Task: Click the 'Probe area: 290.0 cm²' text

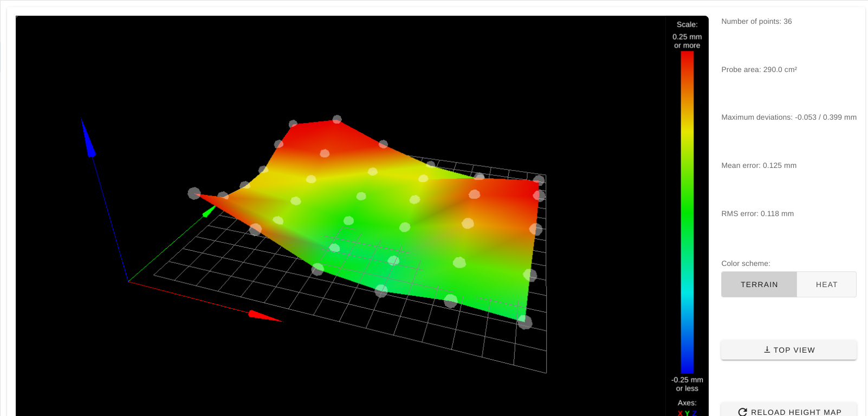Action: pyautogui.click(x=759, y=69)
